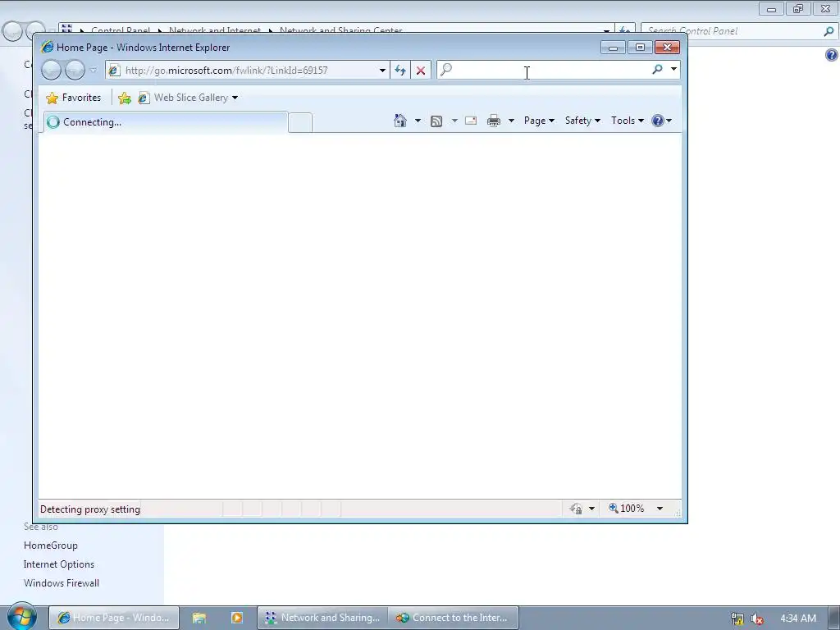Switch to Connect to the Internet taskbar button

click(454, 618)
